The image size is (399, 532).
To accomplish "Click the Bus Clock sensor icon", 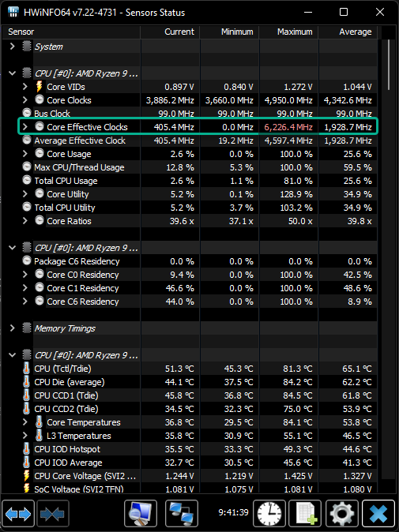I will 27,112.
